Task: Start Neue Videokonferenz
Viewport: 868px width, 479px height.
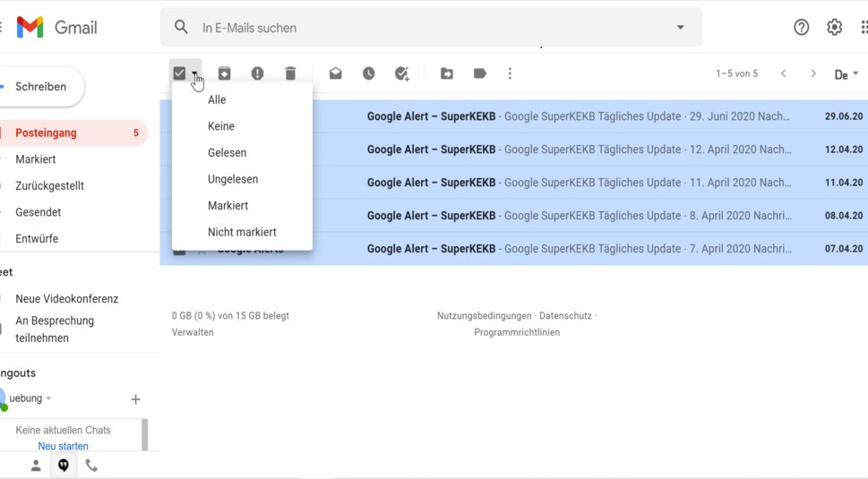Action: [x=66, y=299]
